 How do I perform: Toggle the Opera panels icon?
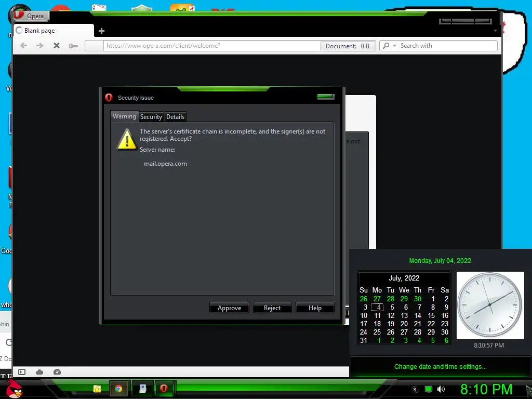(22, 372)
